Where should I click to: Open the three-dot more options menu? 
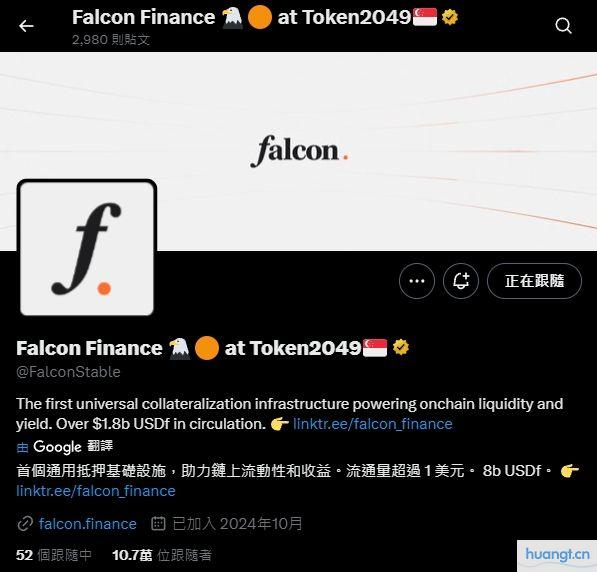pyautogui.click(x=417, y=281)
